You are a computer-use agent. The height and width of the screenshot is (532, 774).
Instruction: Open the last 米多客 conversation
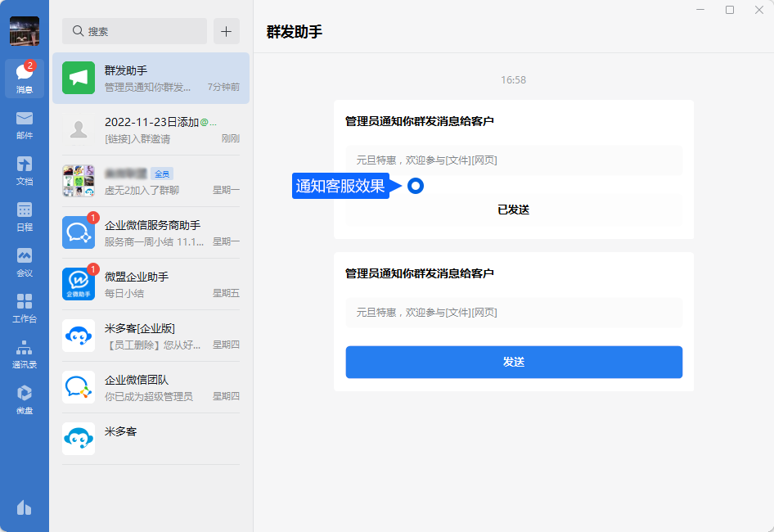[151, 439]
